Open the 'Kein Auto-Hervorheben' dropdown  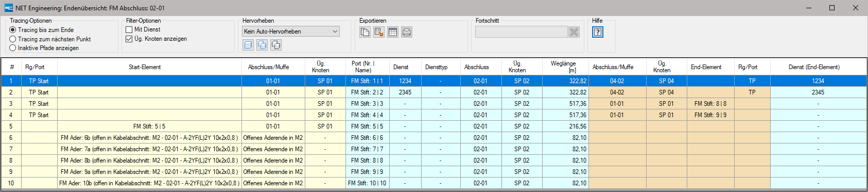[x=291, y=31]
